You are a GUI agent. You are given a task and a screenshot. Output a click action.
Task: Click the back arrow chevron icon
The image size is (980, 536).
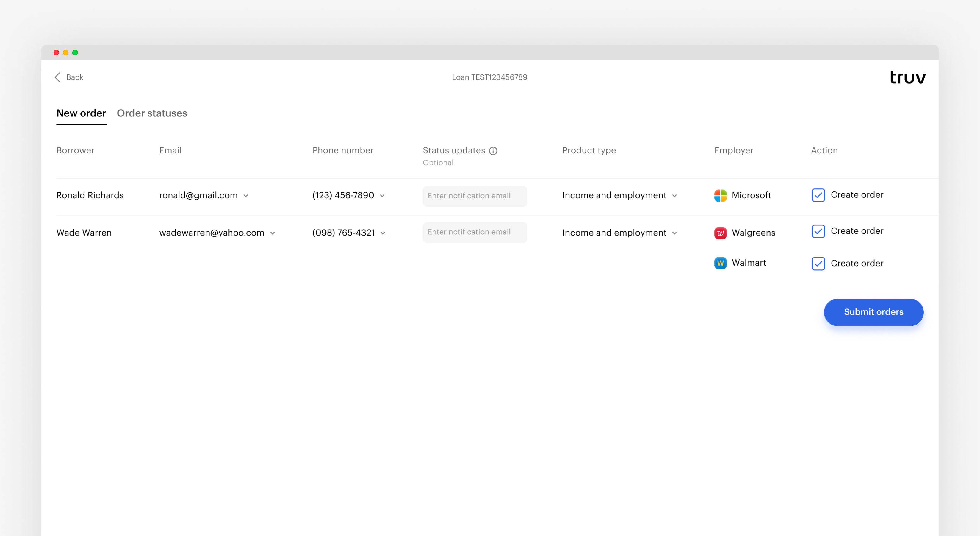click(58, 77)
